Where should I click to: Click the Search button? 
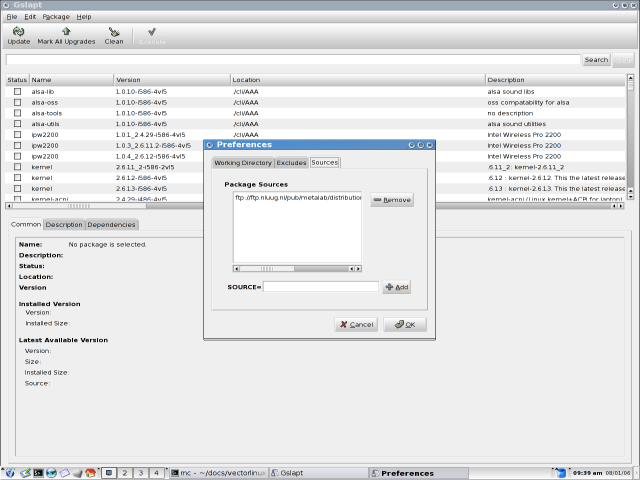(596, 60)
